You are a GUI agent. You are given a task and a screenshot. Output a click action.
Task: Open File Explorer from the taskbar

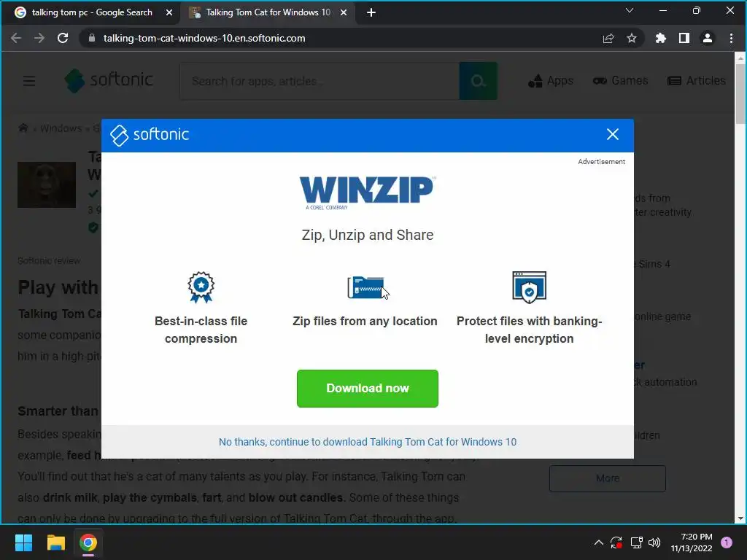pyautogui.click(x=55, y=542)
